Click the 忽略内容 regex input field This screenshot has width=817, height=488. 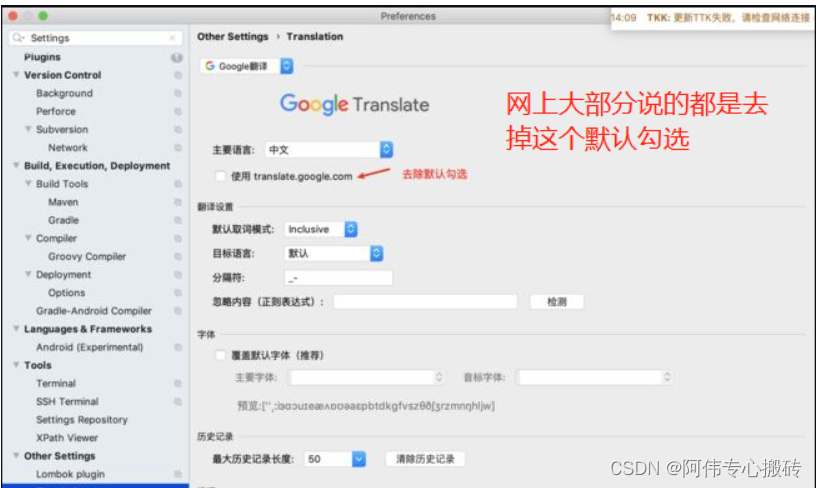[425, 302]
